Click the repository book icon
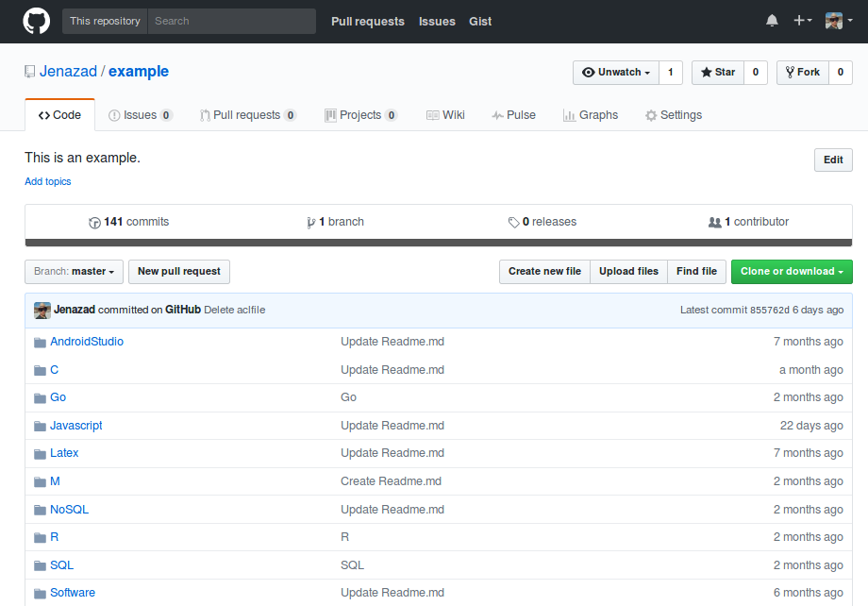 (30, 72)
